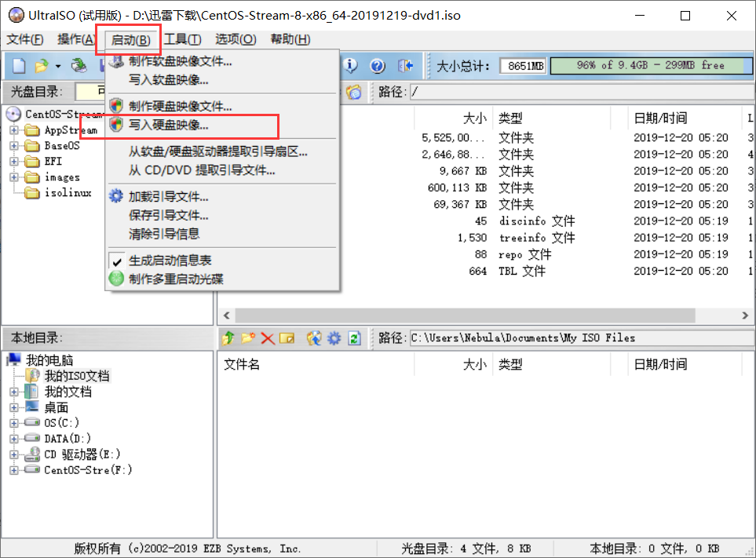Screen dimensions: 756x558
Task: Select the treeinfo 文件 type cell
Action: 537,238
